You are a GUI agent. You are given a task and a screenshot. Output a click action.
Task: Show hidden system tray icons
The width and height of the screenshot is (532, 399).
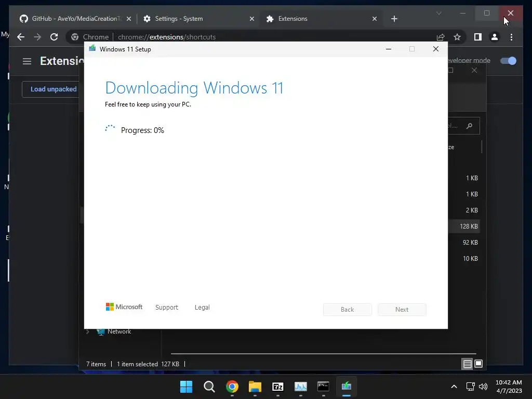coord(454,387)
